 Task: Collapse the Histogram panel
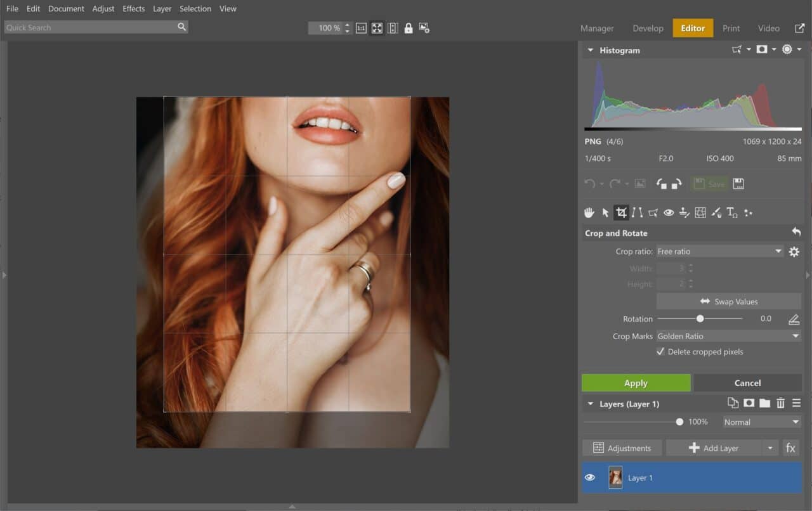[590, 50]
